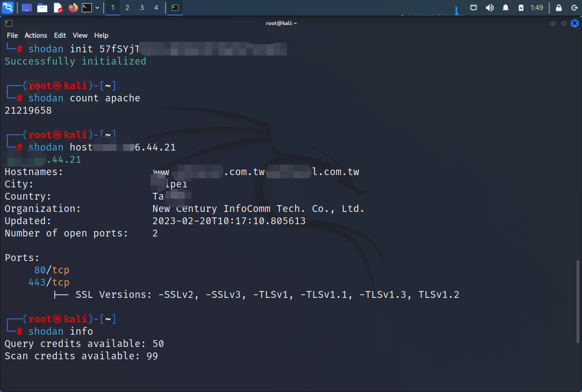582x392 pixels.
Task: Open the View menu
Action: [80, 35]
